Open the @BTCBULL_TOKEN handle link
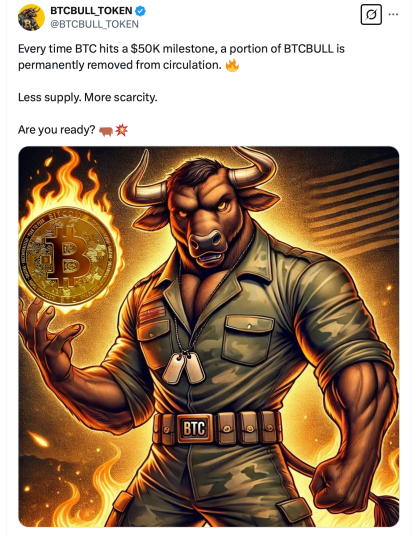 click(94, 24)
